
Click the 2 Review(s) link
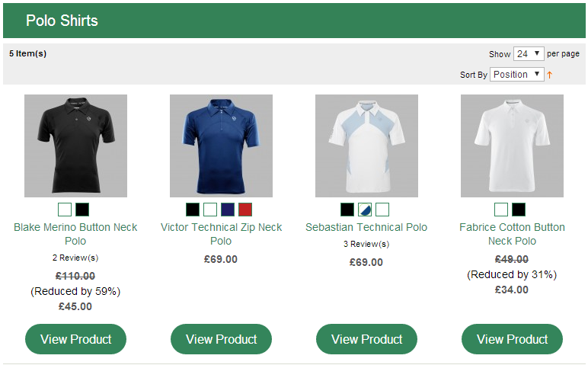click(75, 258)
